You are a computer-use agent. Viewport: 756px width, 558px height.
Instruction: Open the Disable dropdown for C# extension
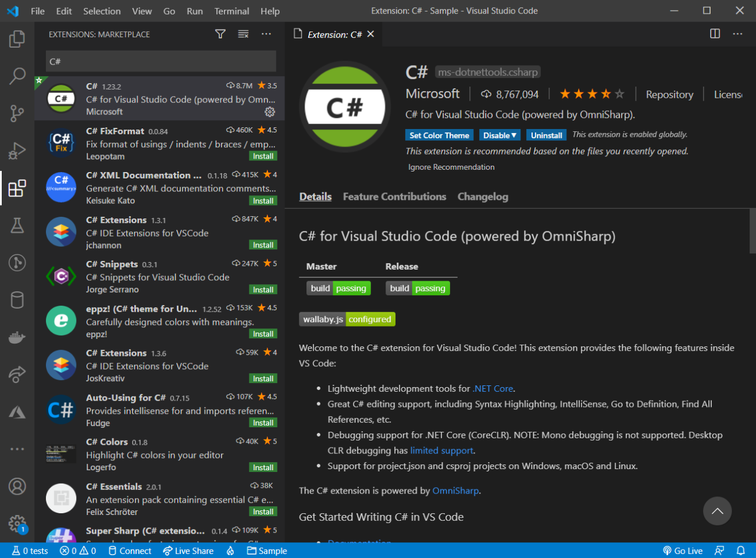500,135
